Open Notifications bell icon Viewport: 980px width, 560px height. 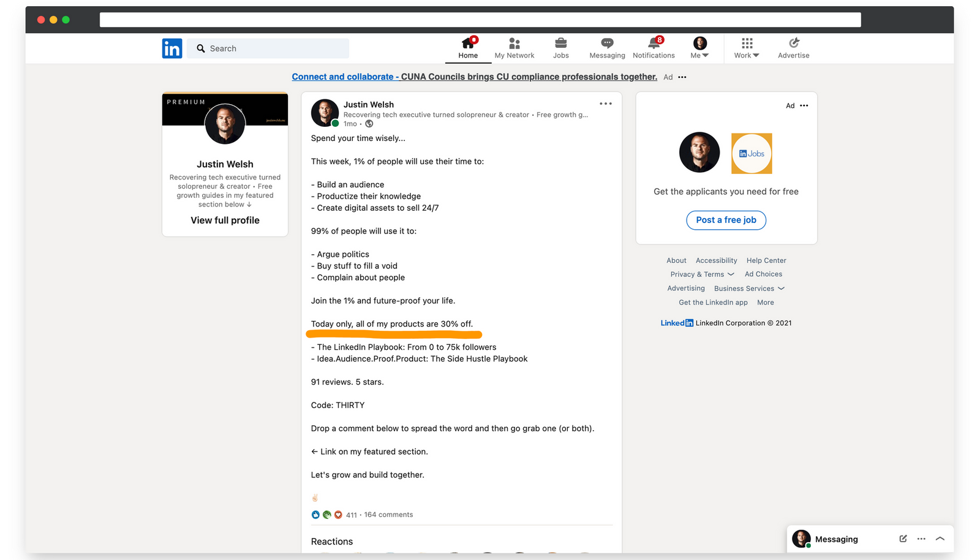(654, 43)
